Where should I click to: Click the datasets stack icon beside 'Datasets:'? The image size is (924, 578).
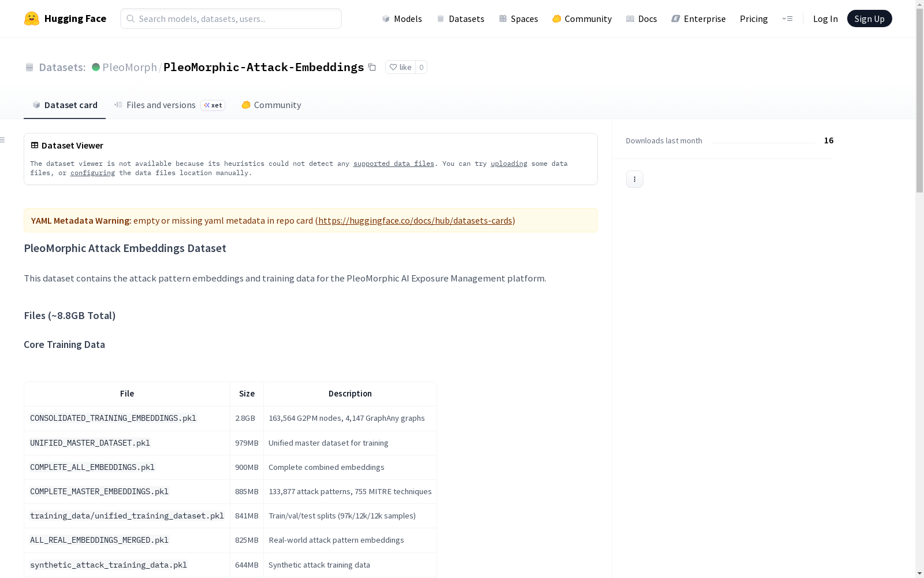pyautogui.click(x=29, y=68)
